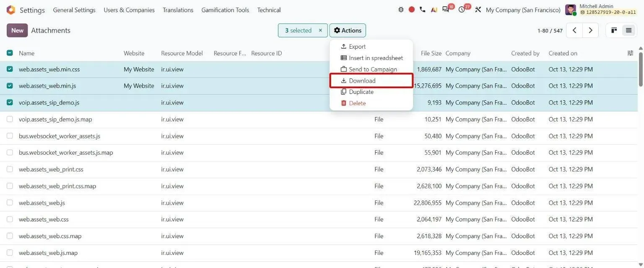Open the activities clock icon
This screenshot has height=268, width=644.
(x=462, y=10)
